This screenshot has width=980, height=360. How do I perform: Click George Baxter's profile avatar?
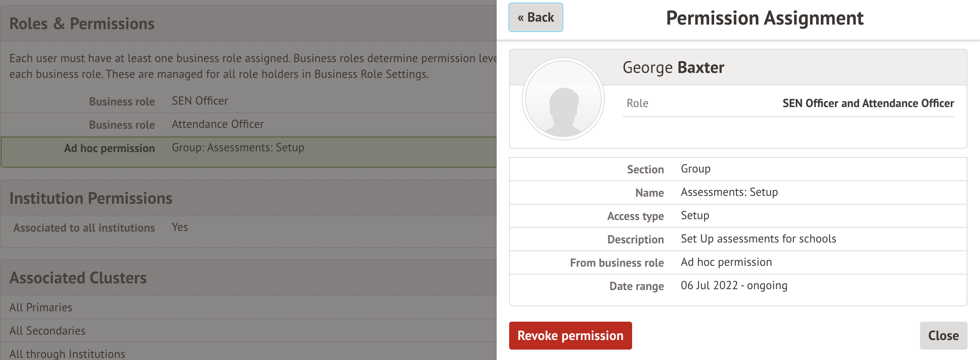pyautogui.click(x=563, y=99)
